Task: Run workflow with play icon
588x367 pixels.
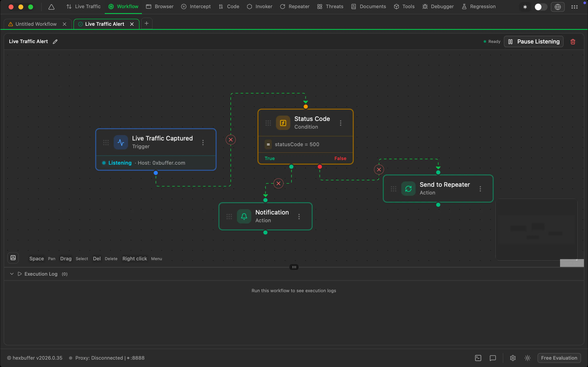Action: [20, 274]
